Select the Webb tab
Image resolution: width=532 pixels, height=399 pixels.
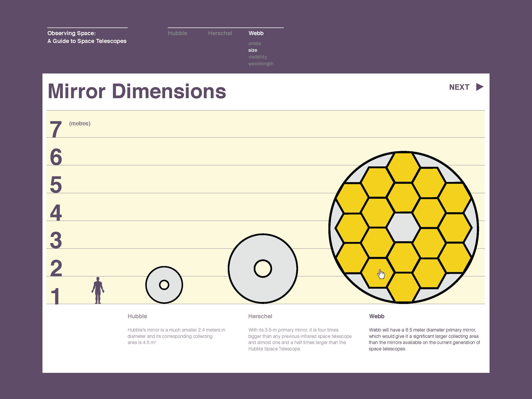point(256,33)
